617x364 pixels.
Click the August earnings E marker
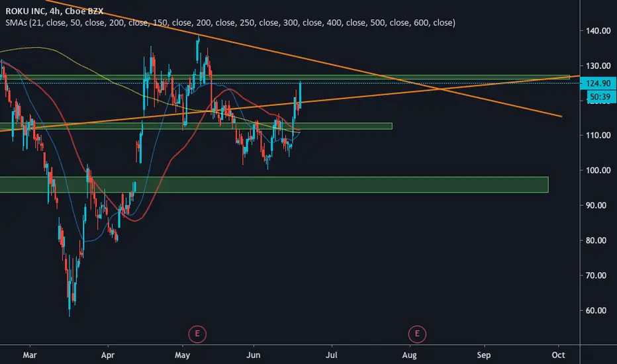point(417,334)
